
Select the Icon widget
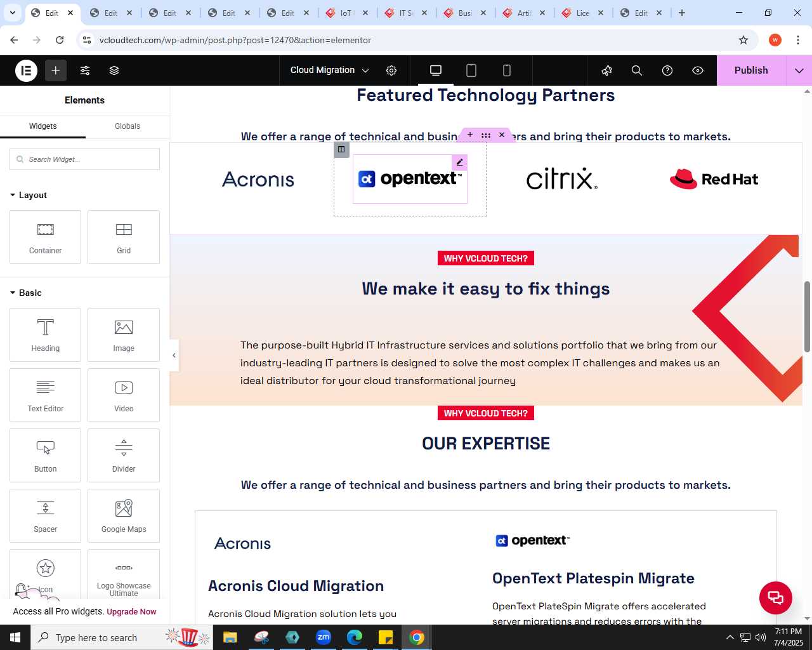tap(46, 574)
